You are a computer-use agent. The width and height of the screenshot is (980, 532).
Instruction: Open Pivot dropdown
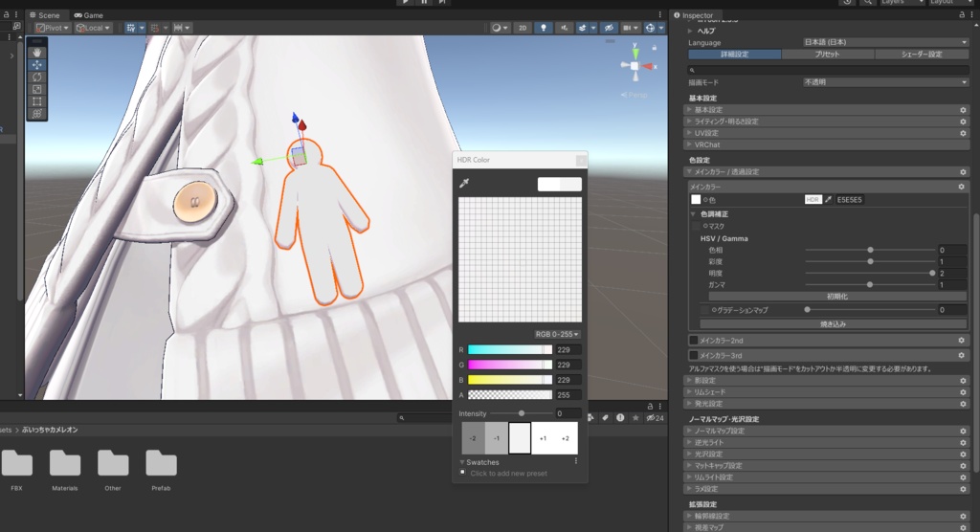pos(53,28)
